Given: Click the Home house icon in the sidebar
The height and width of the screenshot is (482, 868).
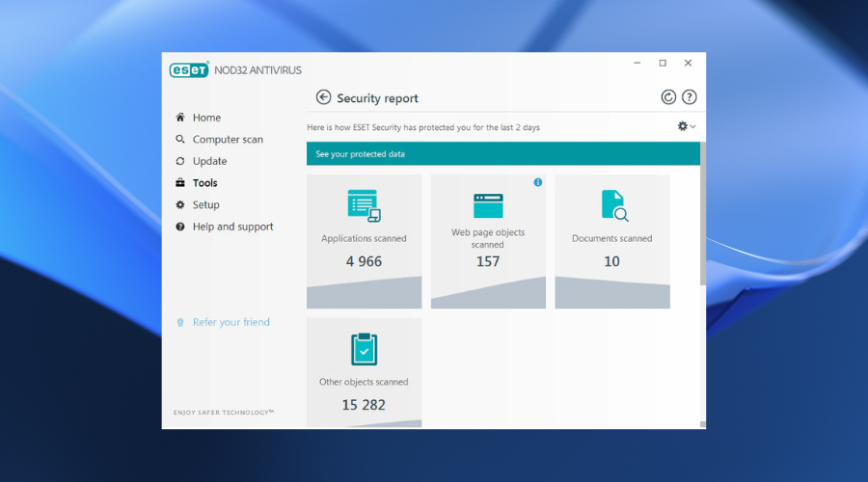Looking at the screenshot, I should click(x=180, y=118).
